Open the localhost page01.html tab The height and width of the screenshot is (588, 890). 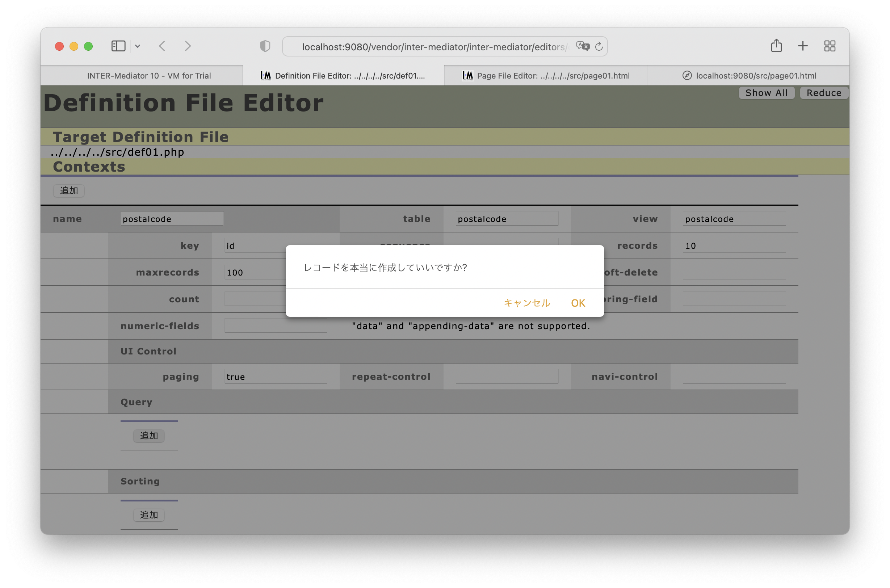coord(748,76)
